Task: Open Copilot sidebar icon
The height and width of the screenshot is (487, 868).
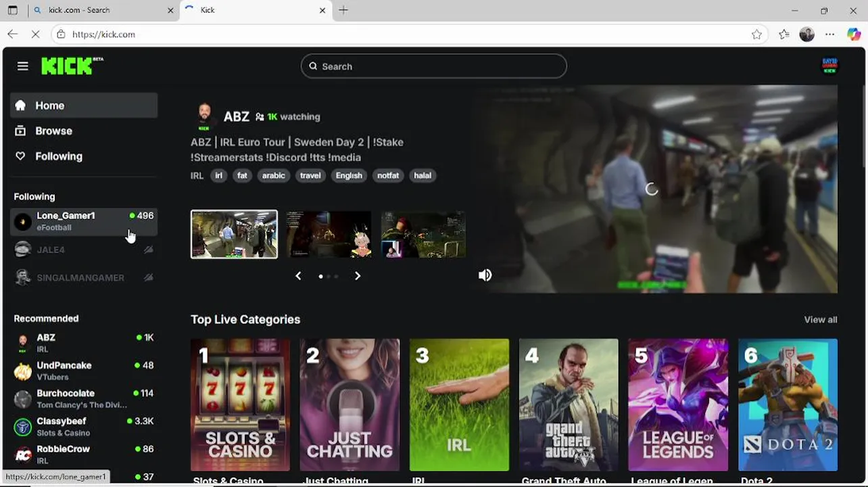Action: tap(853, 34)
